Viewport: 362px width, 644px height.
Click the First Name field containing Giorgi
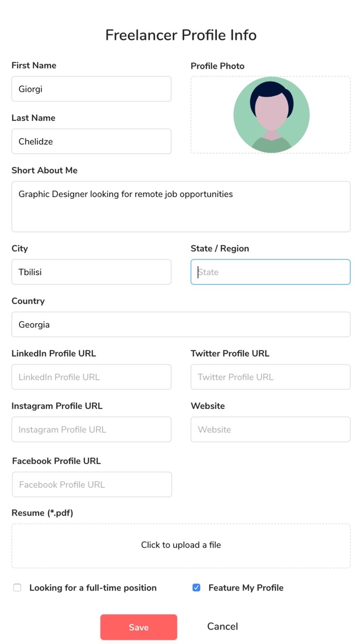pyautogui.click(x=91, y=89)
